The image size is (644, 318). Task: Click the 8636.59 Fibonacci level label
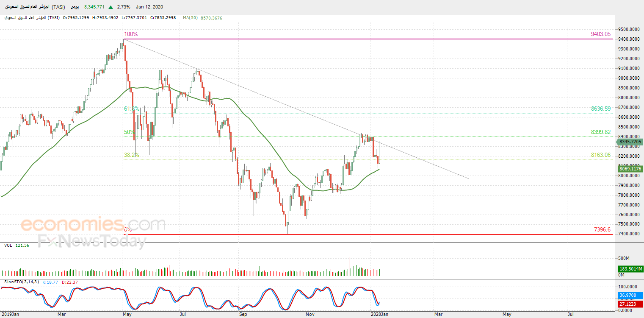point(601,109)
